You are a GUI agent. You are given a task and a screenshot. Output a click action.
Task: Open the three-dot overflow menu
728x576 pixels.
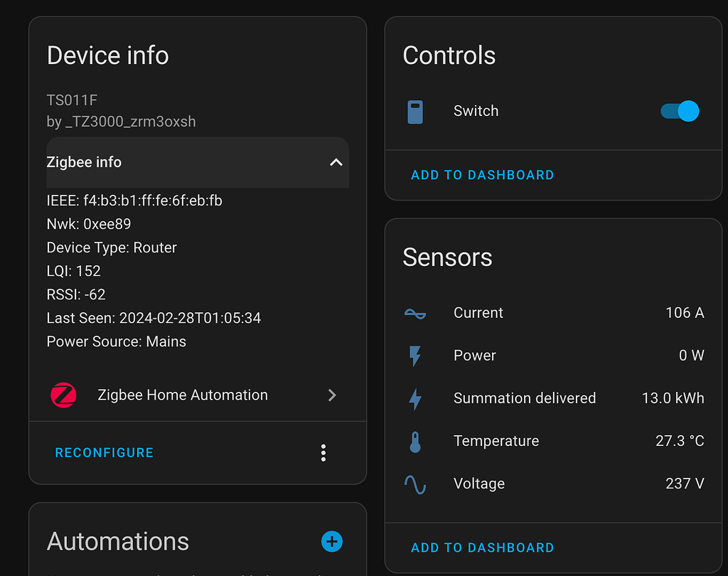(x=323, y=453)
